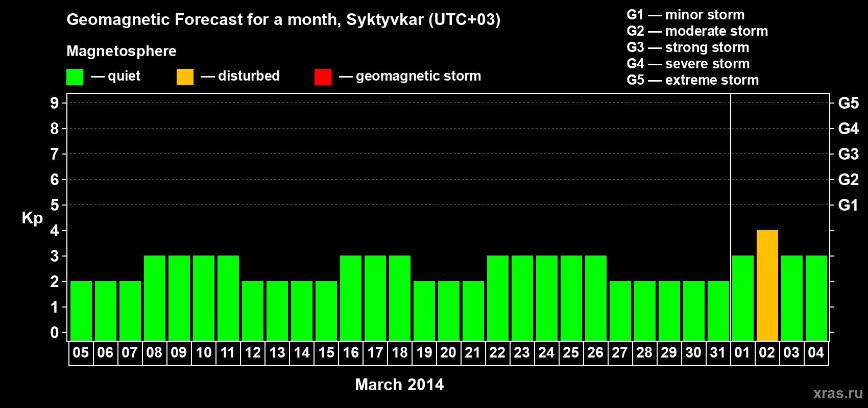Viewport: 868px width, 408px height.
Task: Click date label 02 on x-axis
Action: (x=767, y=352)
